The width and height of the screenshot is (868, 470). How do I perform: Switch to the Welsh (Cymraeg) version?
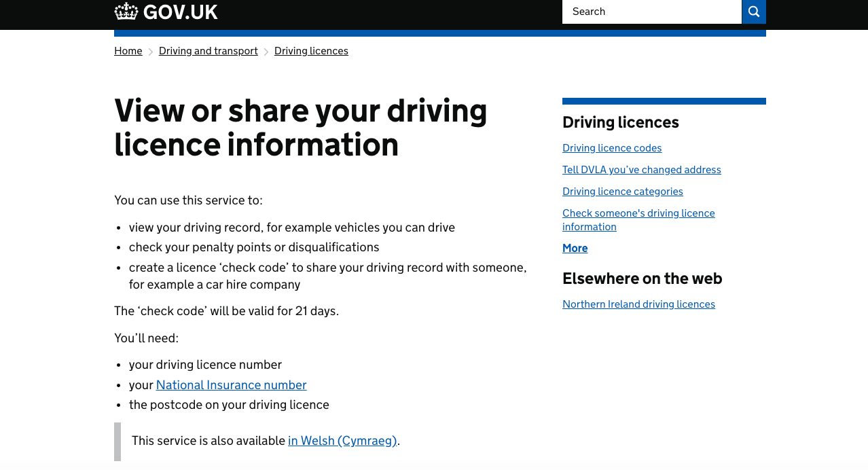coord(342,441)
